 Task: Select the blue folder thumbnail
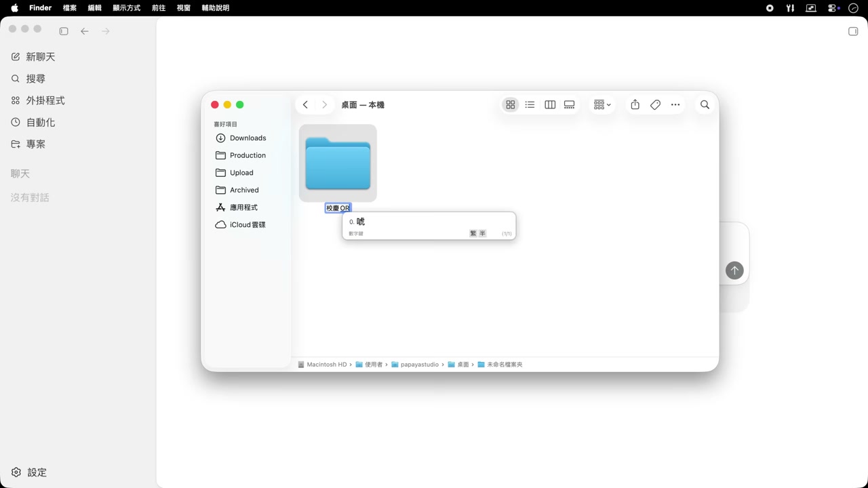click(x=338, y=163)
